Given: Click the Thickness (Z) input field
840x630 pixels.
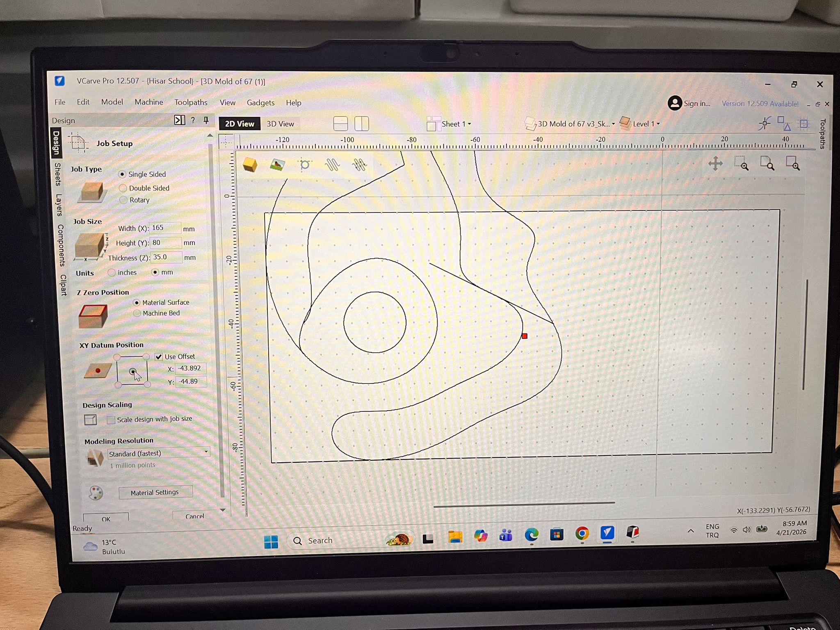Looking at the screenshot, I should click(167, 257).
